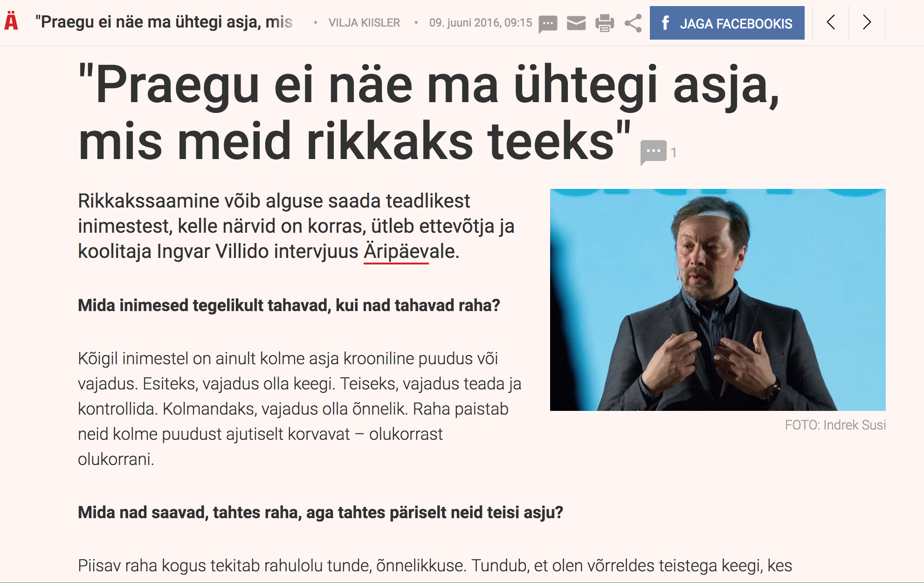
Task: Open author VILJA KIISLER link
Action: pos(364,23)
